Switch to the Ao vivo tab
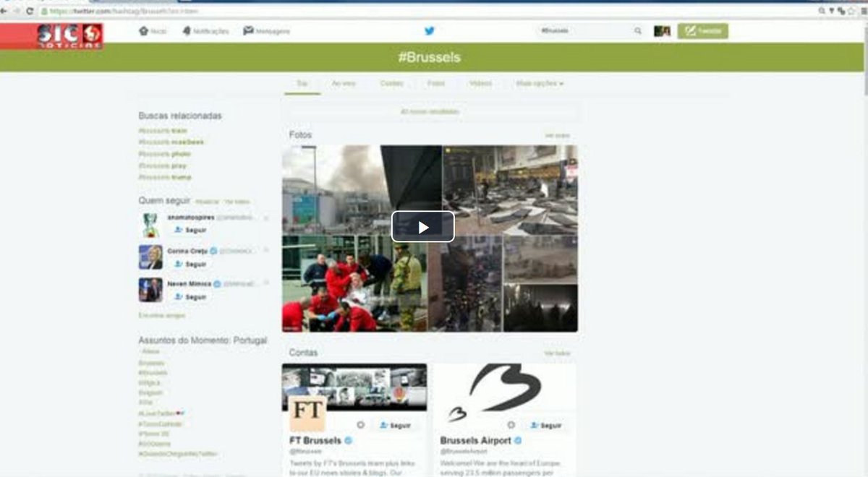868x477 pixels. pyautogui.click(x=344, y=84)
